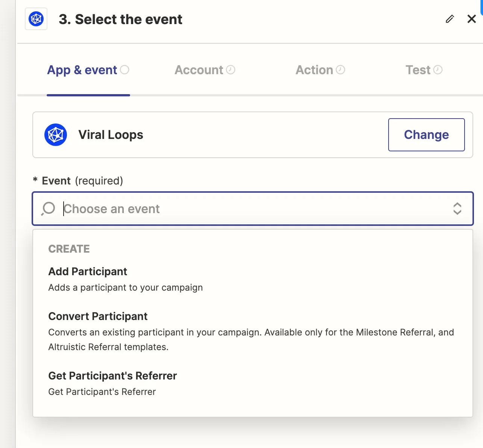Screen dimensions: 483x448
Task: Click the 'CREATE' section heading
Action: pyautogui.click(x=69, y=249)
